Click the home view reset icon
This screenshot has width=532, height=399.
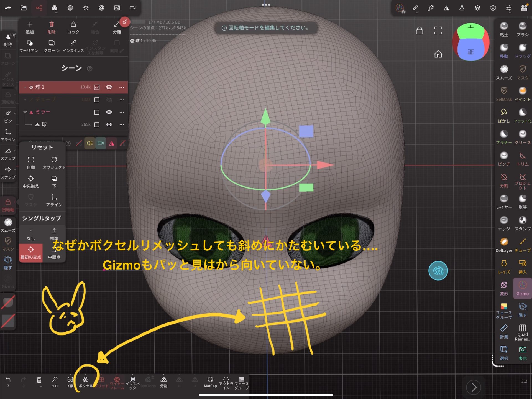coord(438,54)
